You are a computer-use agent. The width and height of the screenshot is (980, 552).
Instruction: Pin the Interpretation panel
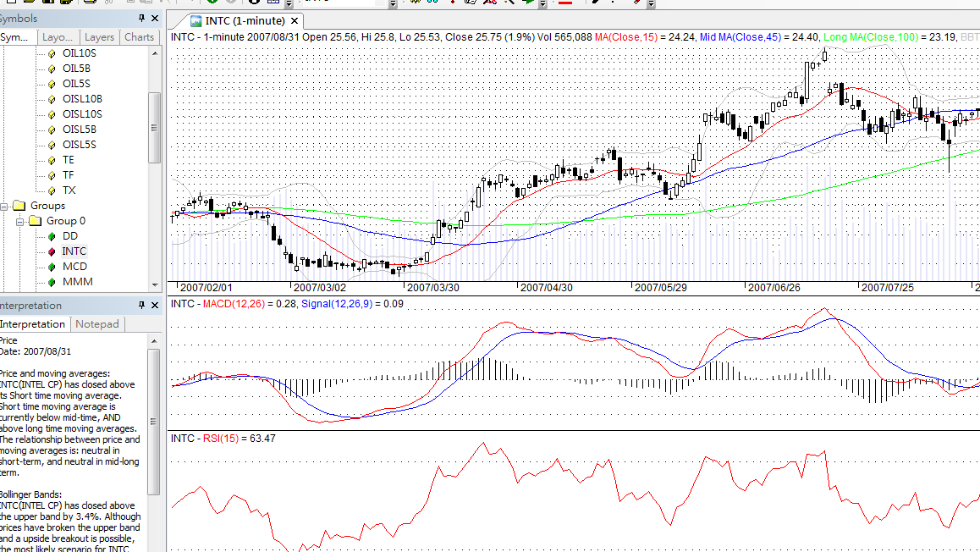[x=142, y=305]
